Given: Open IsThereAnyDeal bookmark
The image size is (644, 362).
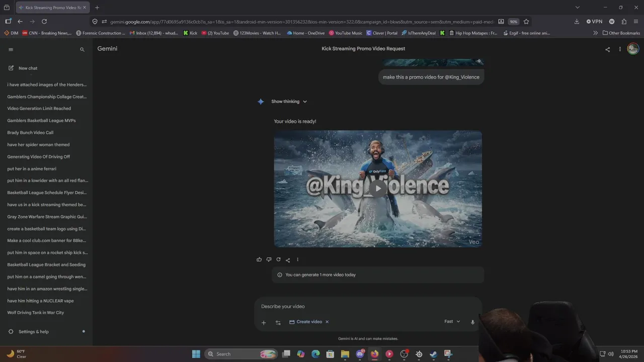Looking at the screenshot, I should click(419, 33).
